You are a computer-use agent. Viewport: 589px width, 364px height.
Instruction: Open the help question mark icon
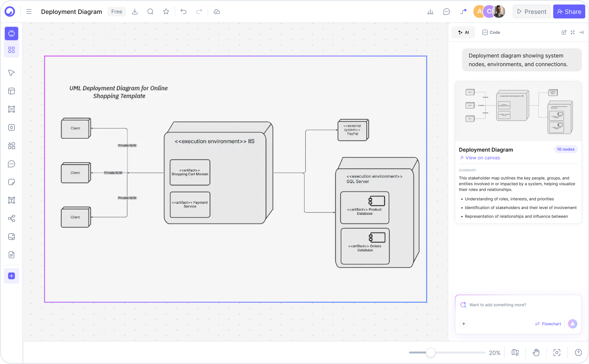point(578,353)
